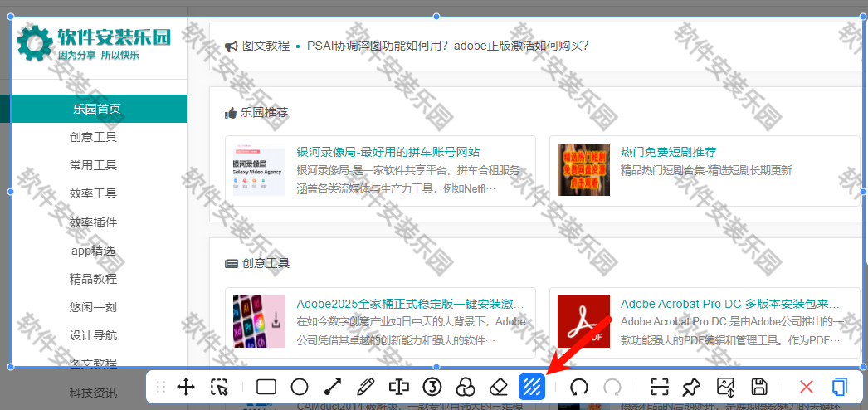This screenshot has height=410, width=868.
Task: Select the numbered step marker tool
Action: tap(432, 387)
